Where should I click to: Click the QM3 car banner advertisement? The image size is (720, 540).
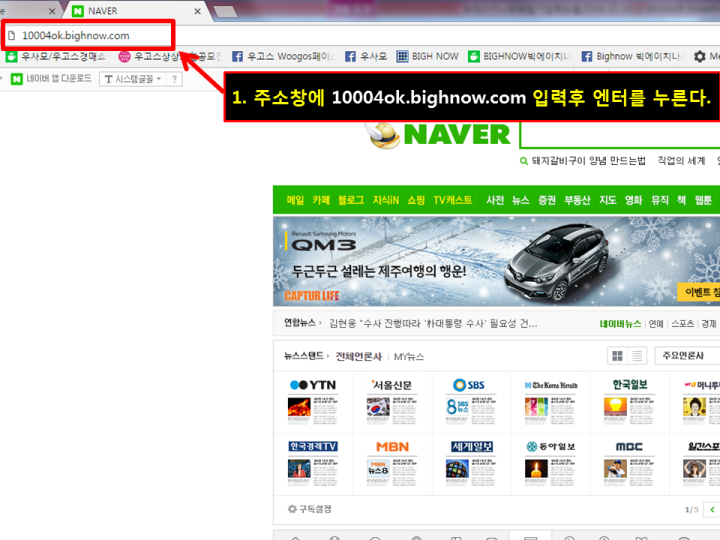[x=496, y=261]
